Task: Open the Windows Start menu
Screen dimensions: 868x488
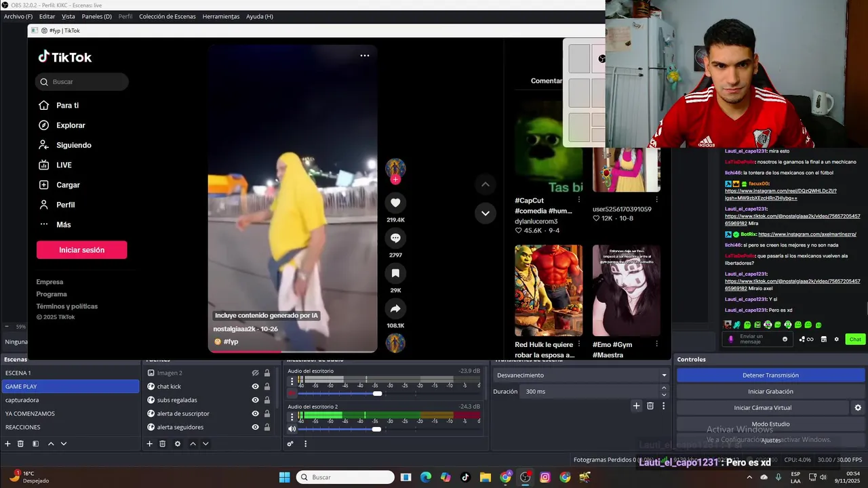Action: (285, 477)
